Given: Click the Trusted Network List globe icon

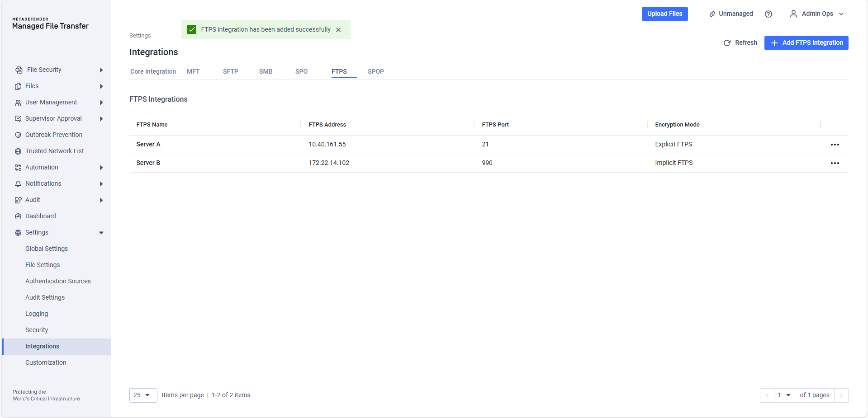Looking at the screenshot, I should [18, 151].
